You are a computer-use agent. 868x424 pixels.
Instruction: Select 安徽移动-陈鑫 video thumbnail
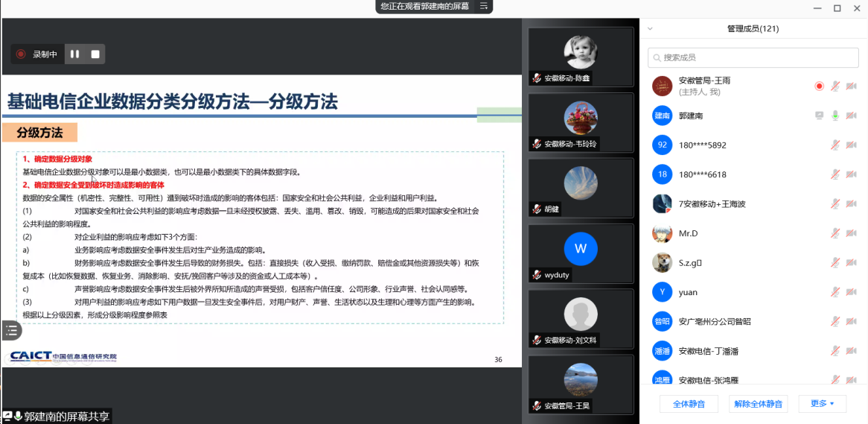[x=581, y=57]
